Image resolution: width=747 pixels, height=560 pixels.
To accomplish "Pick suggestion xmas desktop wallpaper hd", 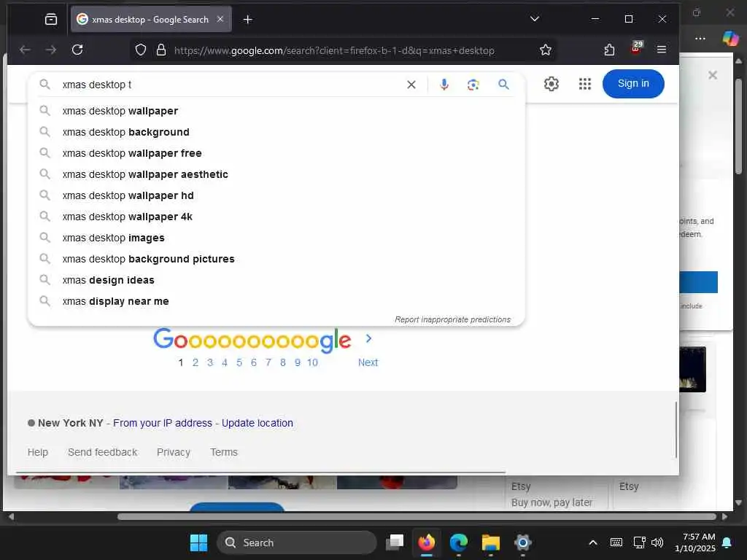I will coord(276,195).
